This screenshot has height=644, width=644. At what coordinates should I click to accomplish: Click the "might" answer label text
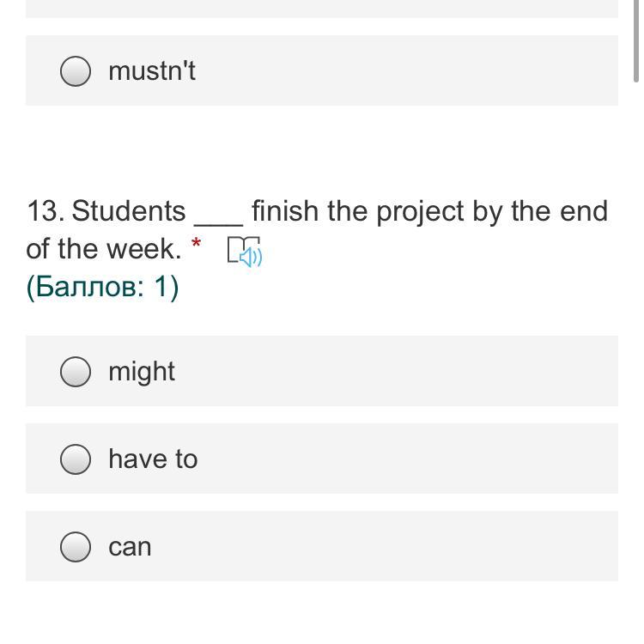coord(142,372)
